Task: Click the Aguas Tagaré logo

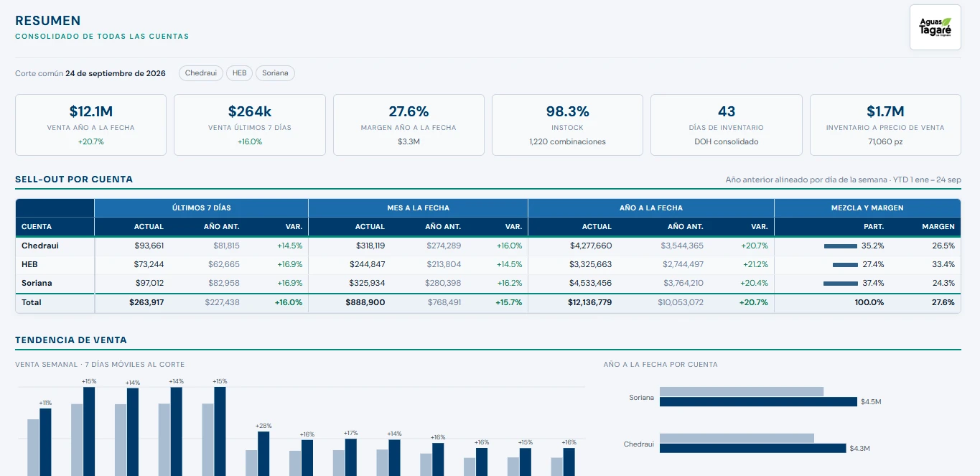Action: pos(935,27)
